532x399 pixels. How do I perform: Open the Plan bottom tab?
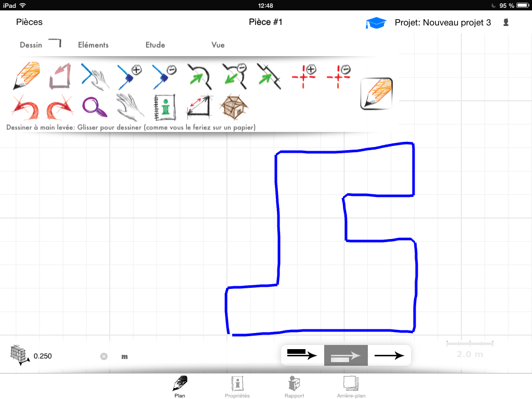[x=180, y=387]
